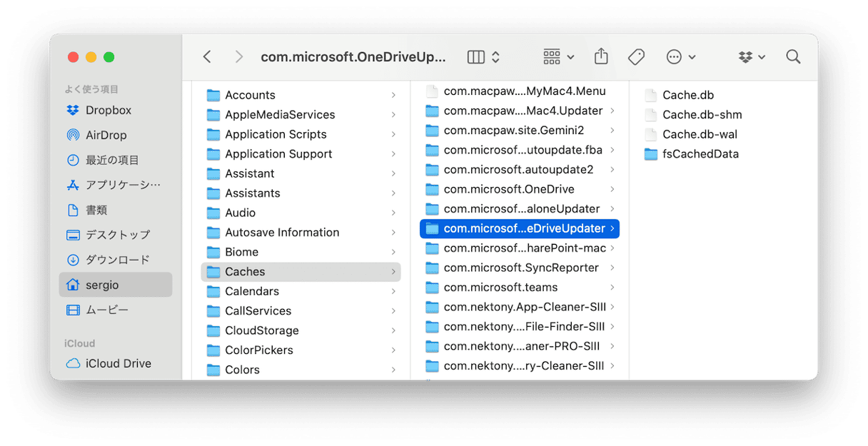
Task: Click the Tags icon in the toolbar
Action: pos(635,56)
